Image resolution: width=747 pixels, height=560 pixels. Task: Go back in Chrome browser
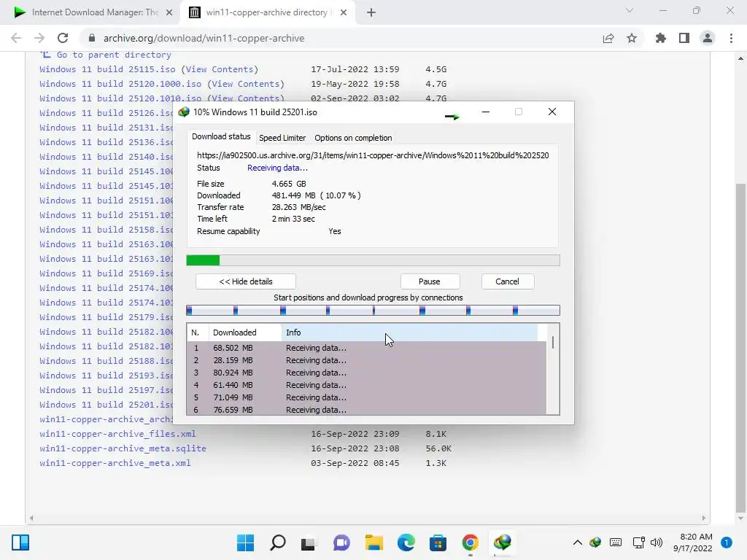click(16, 38)
